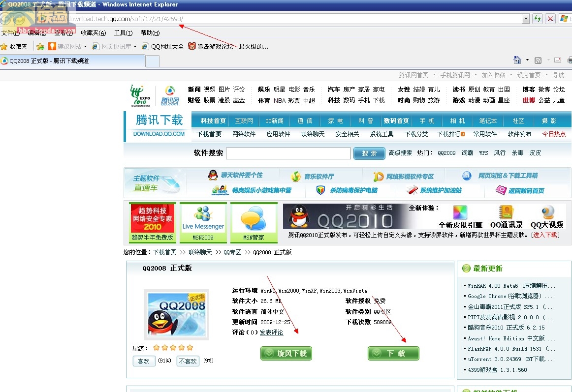572x392 pixels.
Task: Click the 收藏夹 favorites star button
Action: pos(14,46)
